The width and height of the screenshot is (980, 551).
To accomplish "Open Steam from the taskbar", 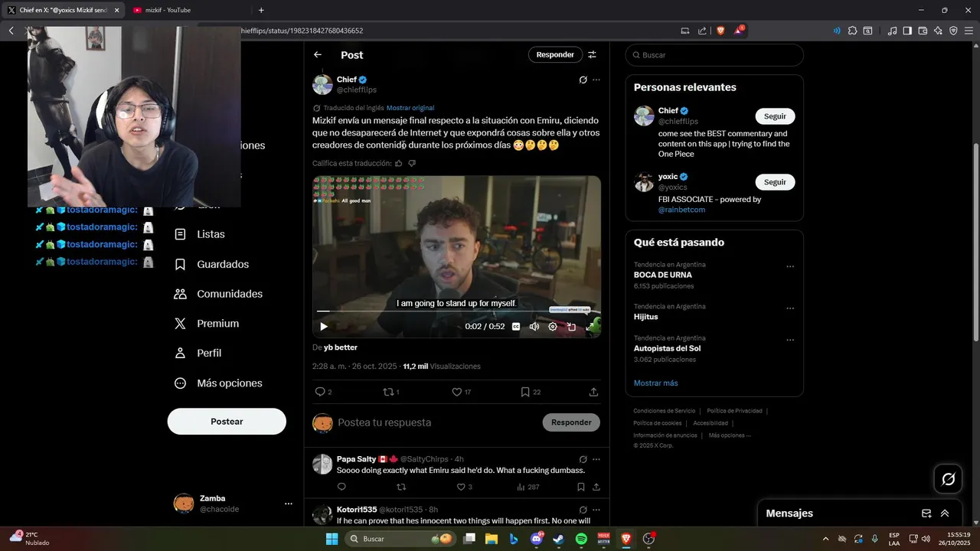I will point(559,539).
